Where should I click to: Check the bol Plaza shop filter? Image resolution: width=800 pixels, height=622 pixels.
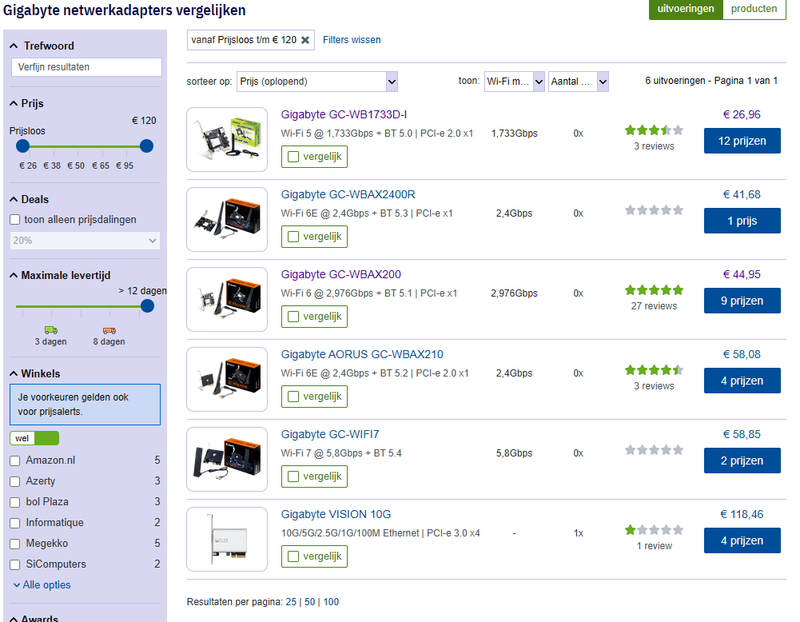[15, 503]
